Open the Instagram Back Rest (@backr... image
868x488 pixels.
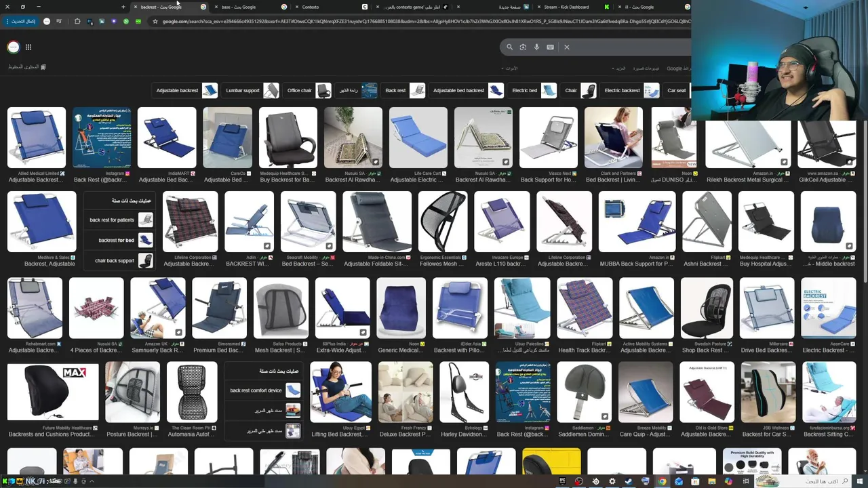click(x=102, y=138)
